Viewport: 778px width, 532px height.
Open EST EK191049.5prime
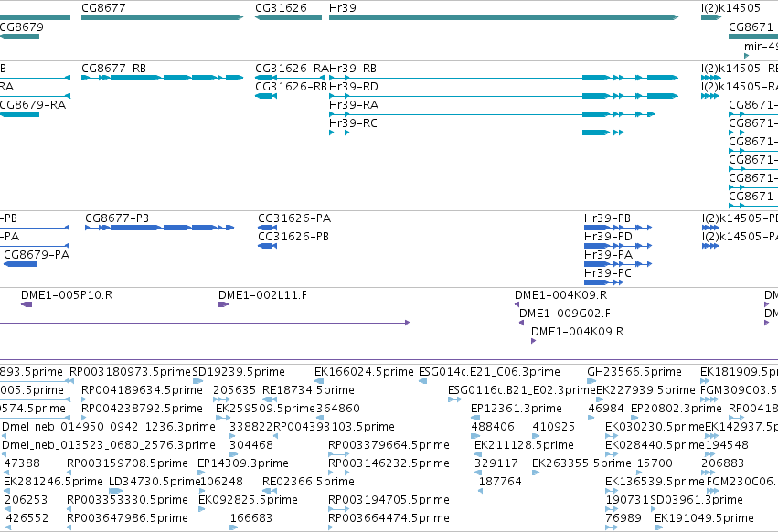pos(704,518)
